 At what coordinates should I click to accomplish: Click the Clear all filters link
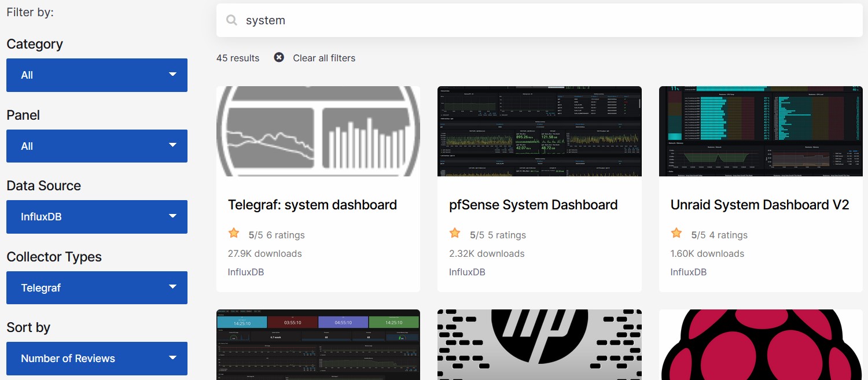click(324, 58)
